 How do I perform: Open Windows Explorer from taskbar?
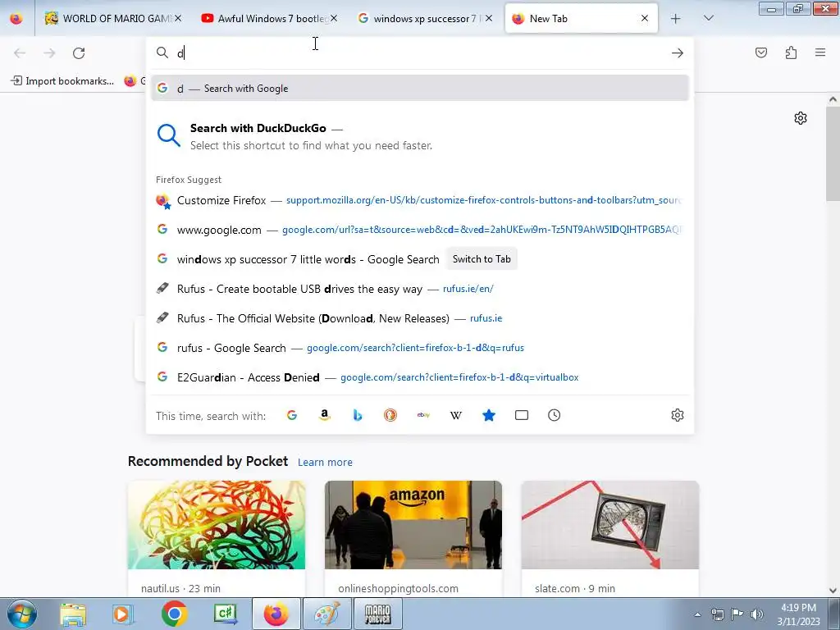pyautogui.click(x=72, y=614)
